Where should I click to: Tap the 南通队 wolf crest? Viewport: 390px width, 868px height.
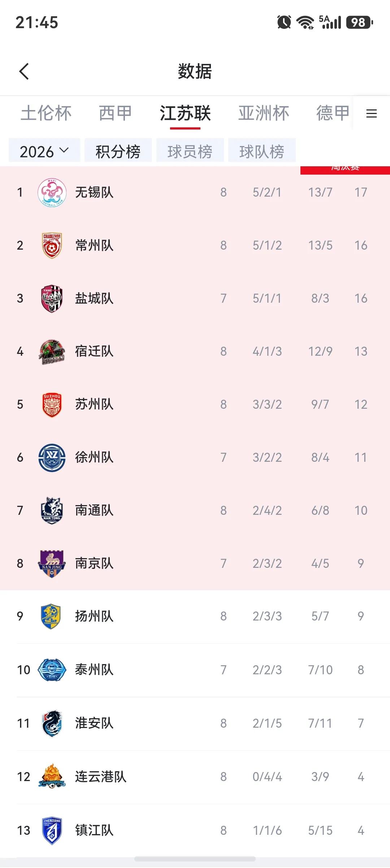click(52, 510)
